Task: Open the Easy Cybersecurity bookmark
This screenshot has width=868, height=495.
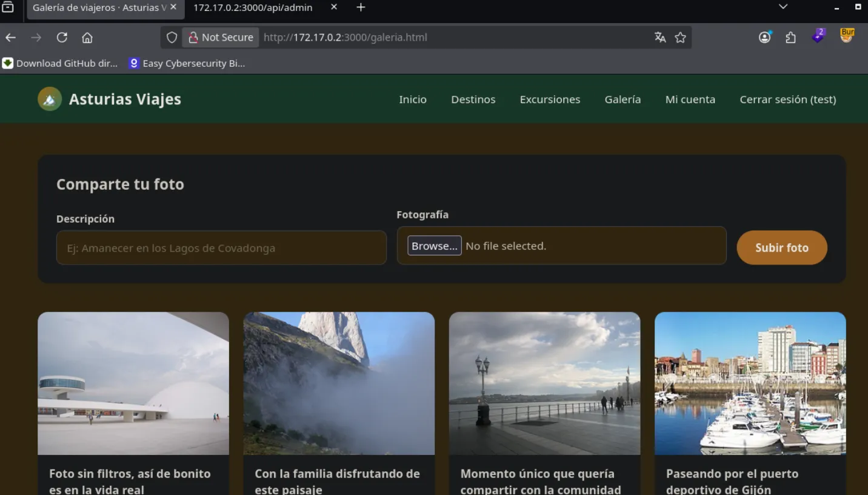Action: (187, 63)
